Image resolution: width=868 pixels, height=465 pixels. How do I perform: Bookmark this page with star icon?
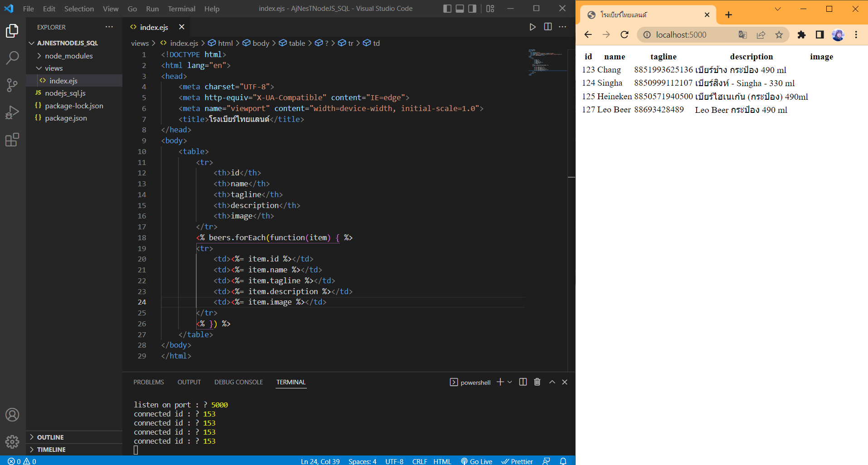pyautogui.click(x=779, y=35)
